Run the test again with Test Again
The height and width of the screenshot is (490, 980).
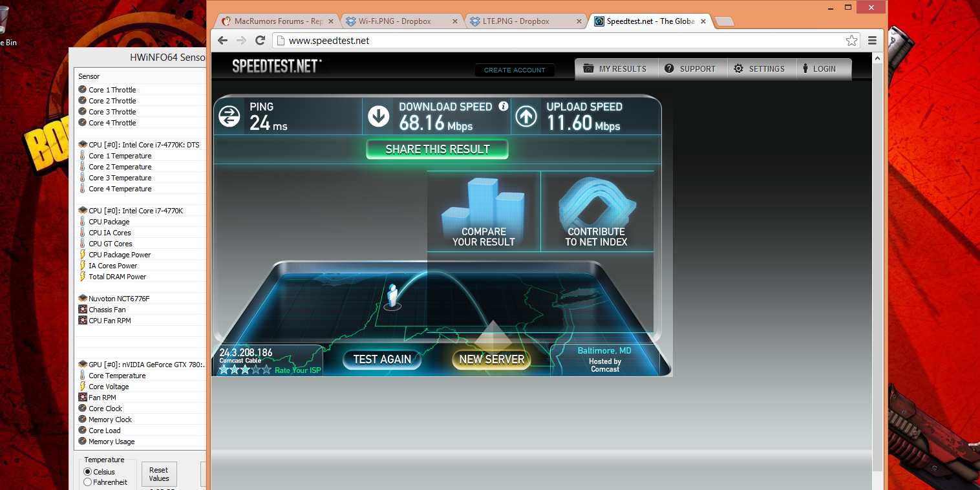[x=382, y=359]
